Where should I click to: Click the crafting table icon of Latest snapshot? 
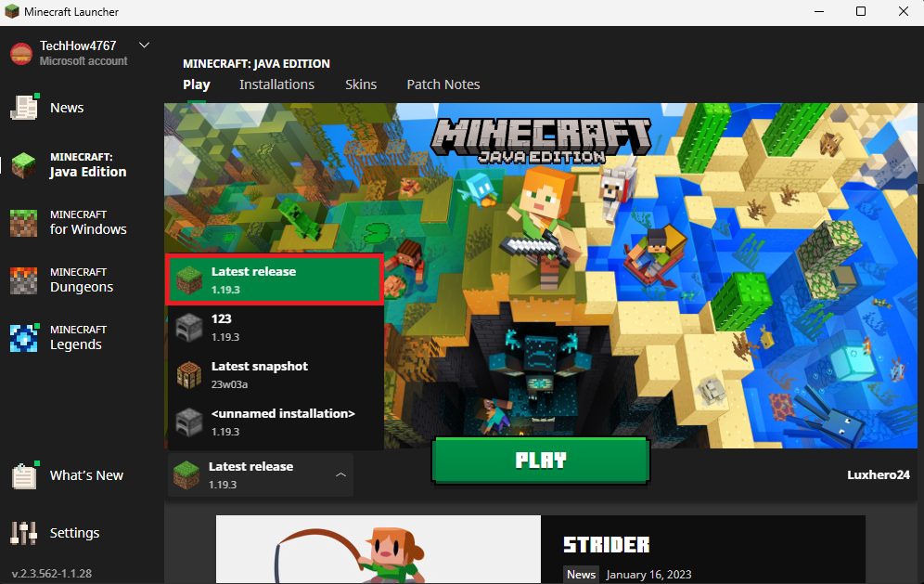click(189, 374)
